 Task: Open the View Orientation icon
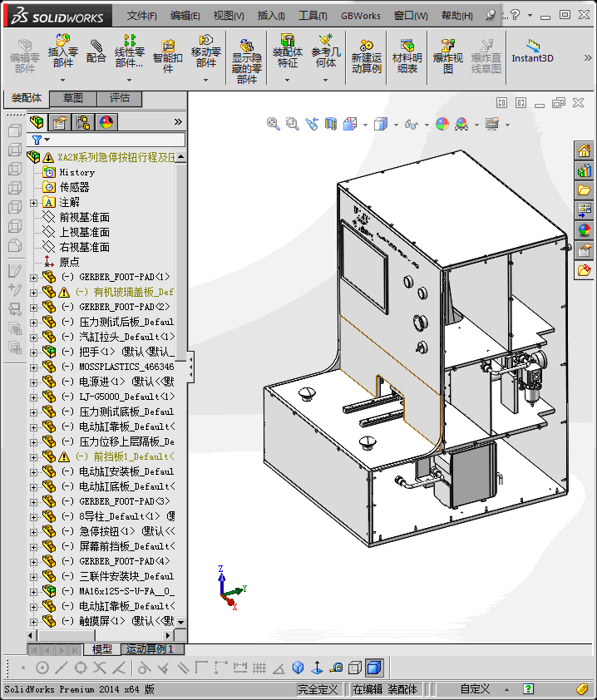tap(350, 124)
